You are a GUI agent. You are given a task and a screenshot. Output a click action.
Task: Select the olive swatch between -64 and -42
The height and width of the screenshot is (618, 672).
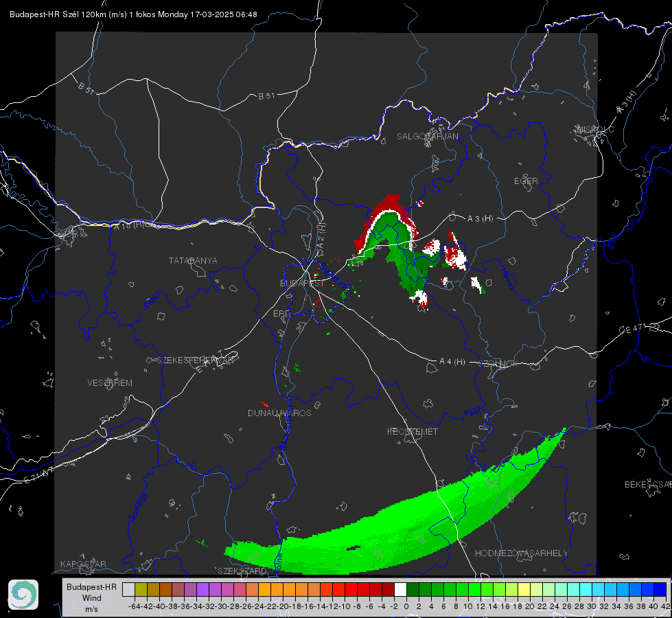pos(141,589)
